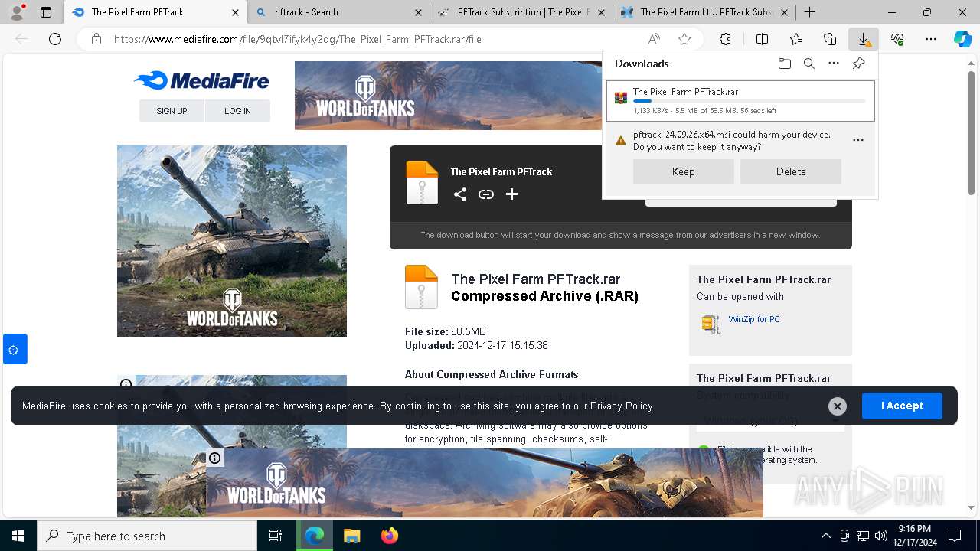
Task: Toggle the read aloud icon
Action: tap(654, 39)
